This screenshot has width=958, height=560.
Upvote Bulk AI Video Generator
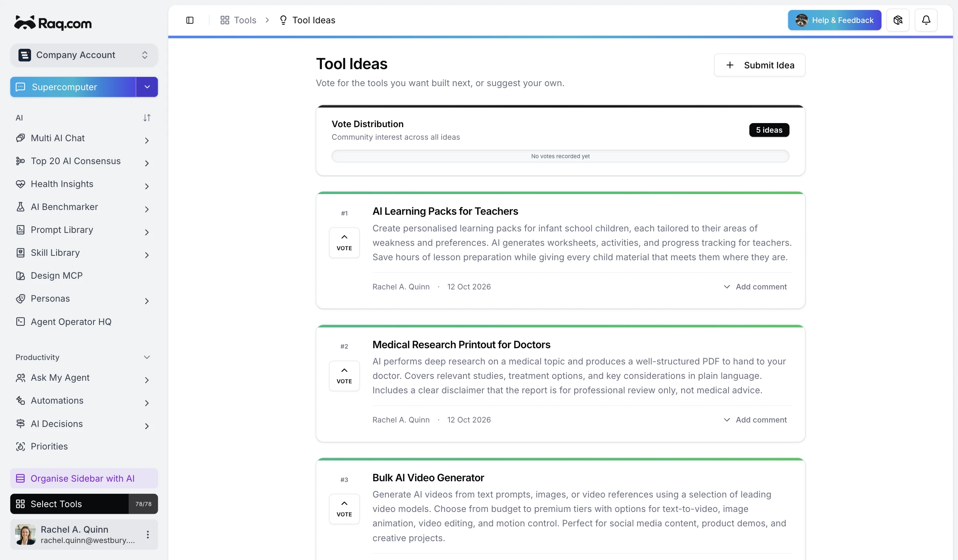(344, 509)
